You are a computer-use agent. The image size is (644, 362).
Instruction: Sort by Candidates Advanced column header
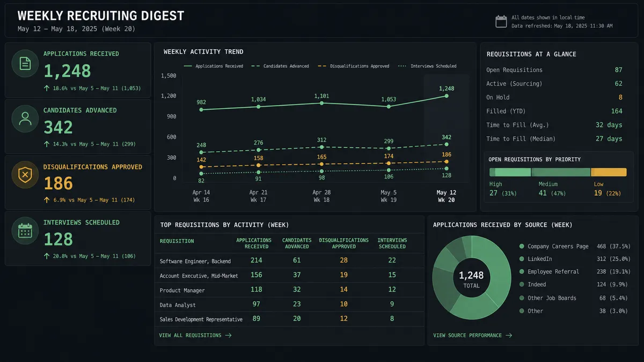pos(297,243)
